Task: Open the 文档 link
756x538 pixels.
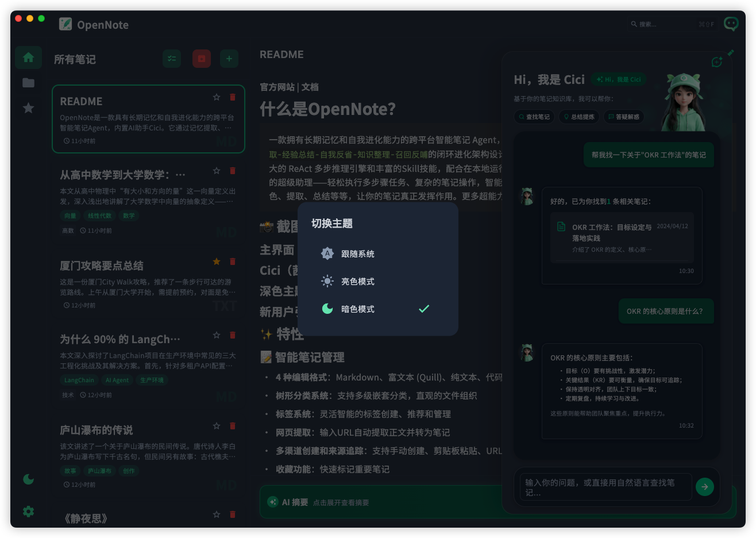Action: [310, 87]
